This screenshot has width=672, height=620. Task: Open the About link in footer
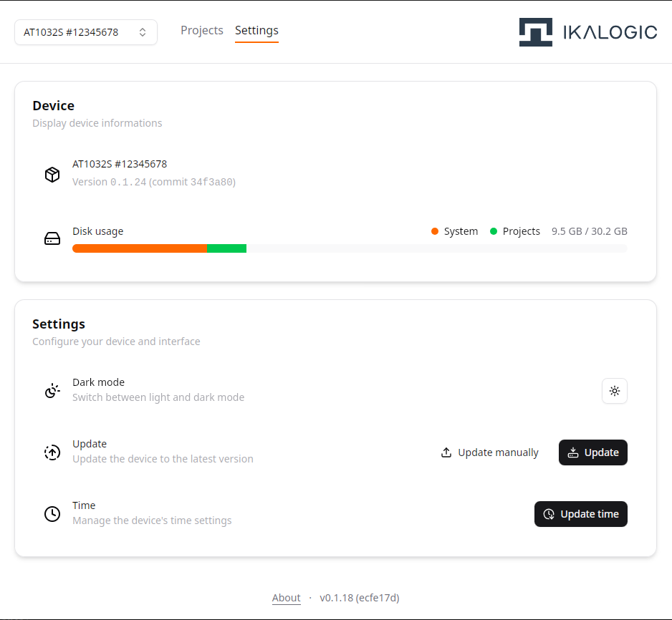(286, 598)
